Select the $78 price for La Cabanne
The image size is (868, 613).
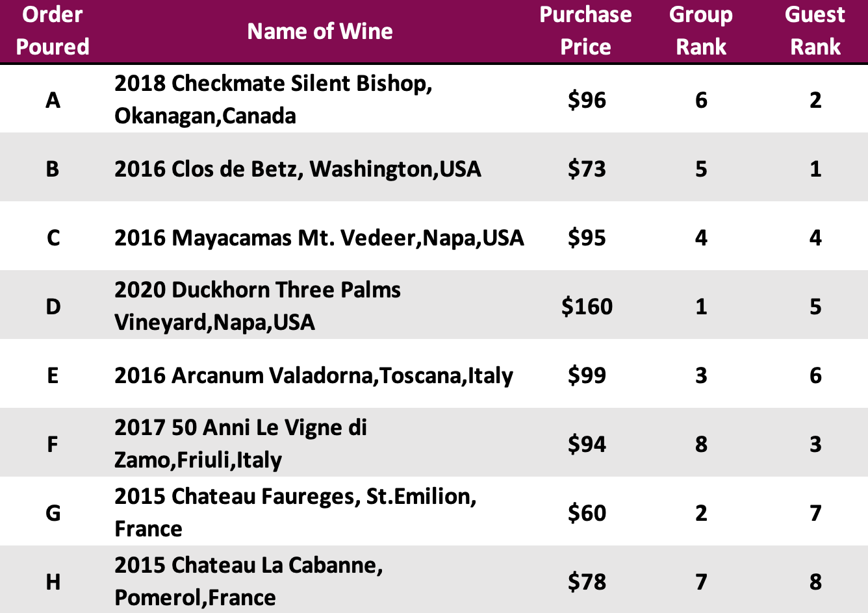(x=587, y=581)
